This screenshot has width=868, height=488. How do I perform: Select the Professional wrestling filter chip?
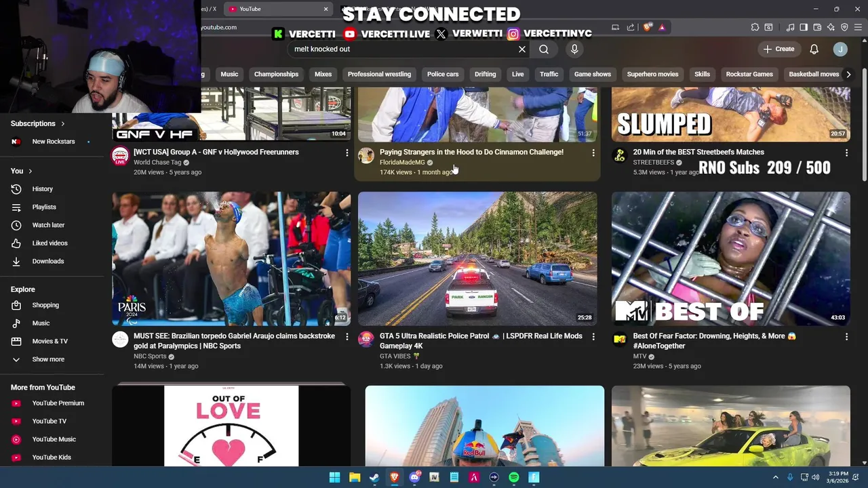click(379, 74)
